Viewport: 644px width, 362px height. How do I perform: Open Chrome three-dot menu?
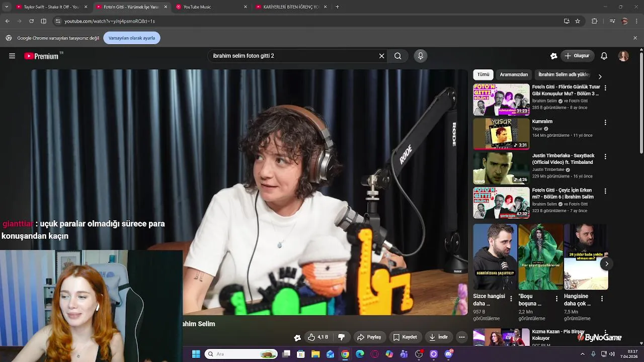tap(637, 21)
